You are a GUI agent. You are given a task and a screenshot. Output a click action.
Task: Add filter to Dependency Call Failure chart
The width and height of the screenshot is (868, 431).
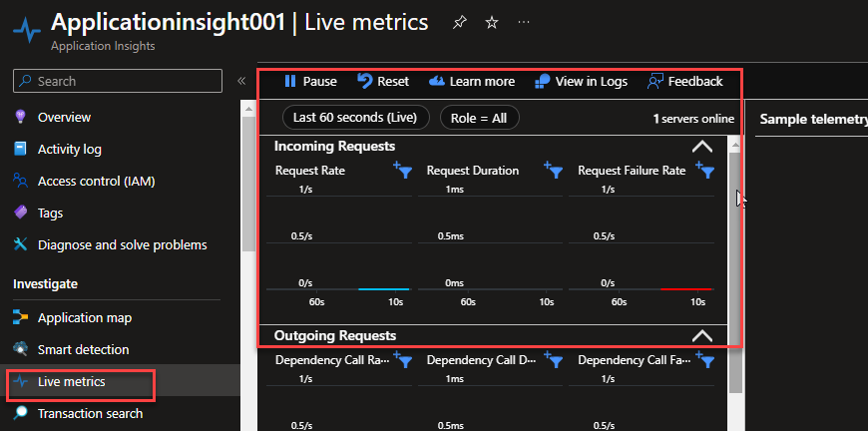705,360
